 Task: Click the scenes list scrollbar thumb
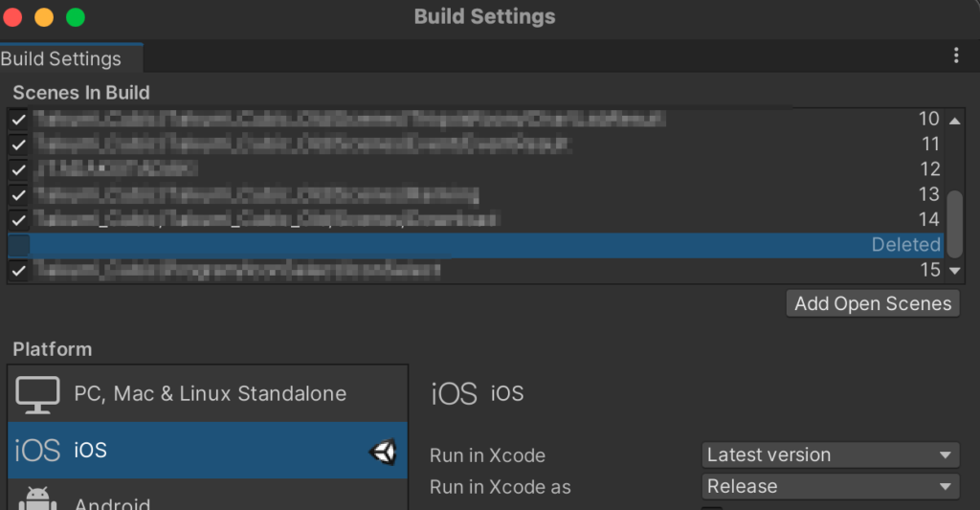coord(954,224)
